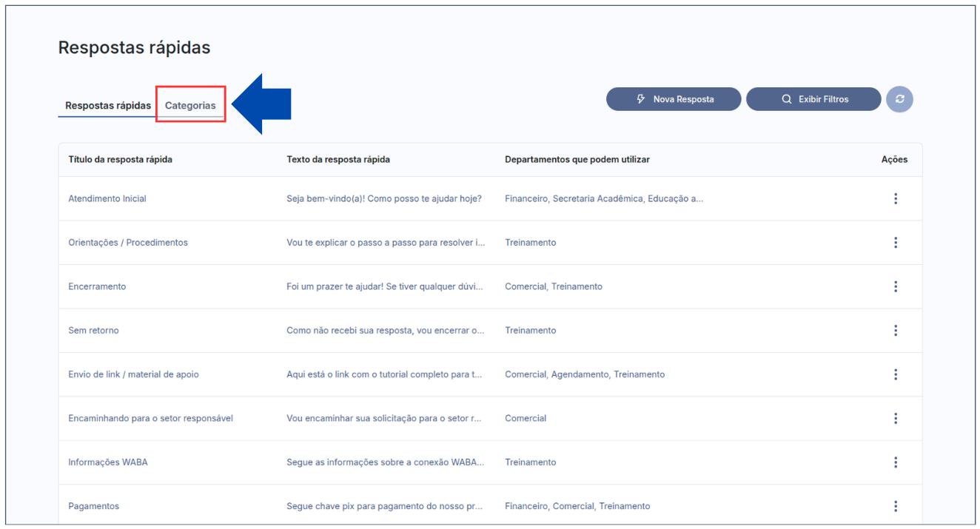Click the Departamentos que podem utilizar header
Screen dimensions: 980x529
[x=577, y=160]
